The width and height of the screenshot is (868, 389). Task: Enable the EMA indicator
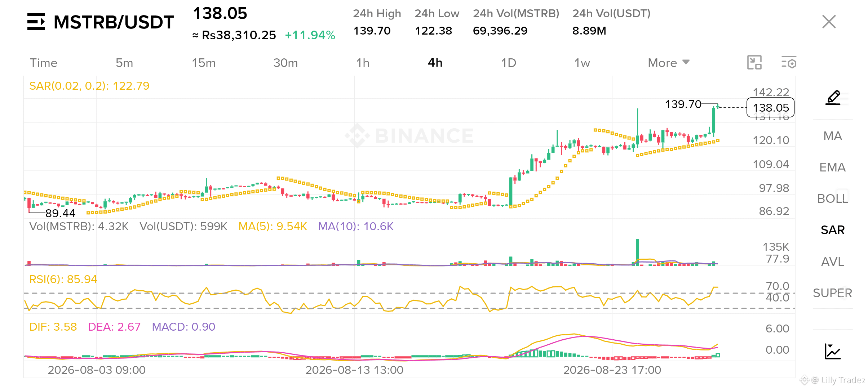coord(833,167)
